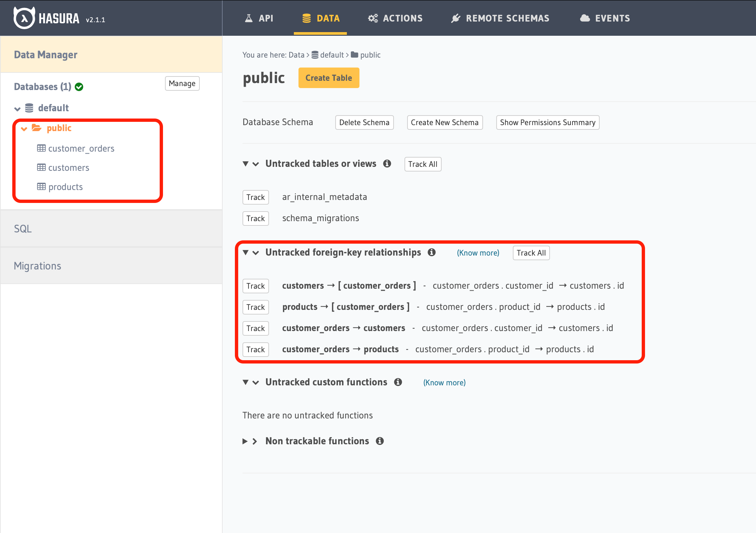Collapse the public schema folder
The image size is (756, 533).
(x=24, y=128)
